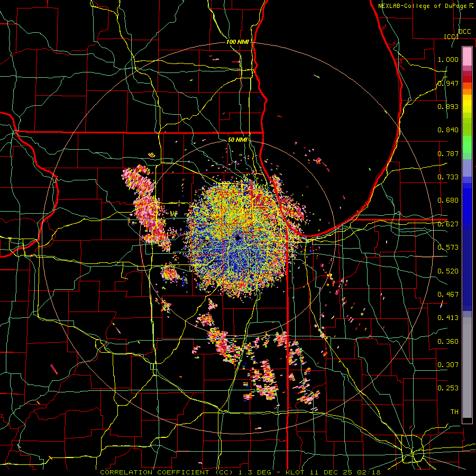This screenshot has height=476, width=476.
Task: Click the [CC] units label
Action: click(x=451, y=36)
